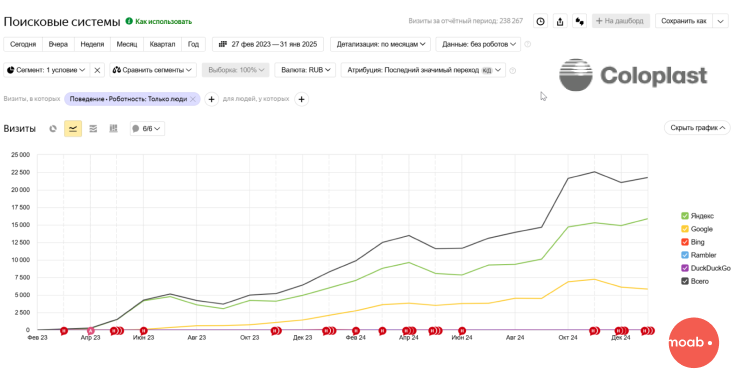
Task: Choose the bar chart view icon
Action: coord(113,128)
